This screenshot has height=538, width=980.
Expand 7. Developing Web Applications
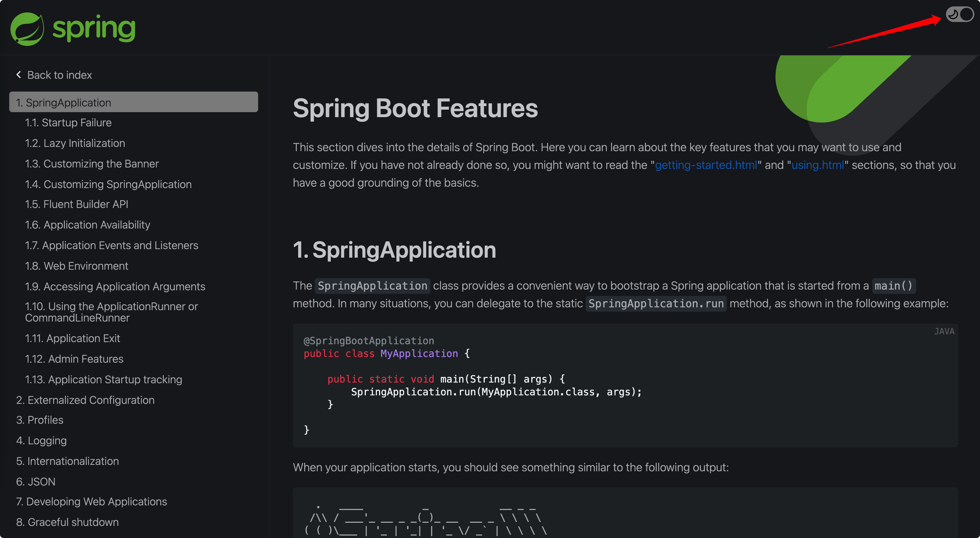click(x=91, y=501)
